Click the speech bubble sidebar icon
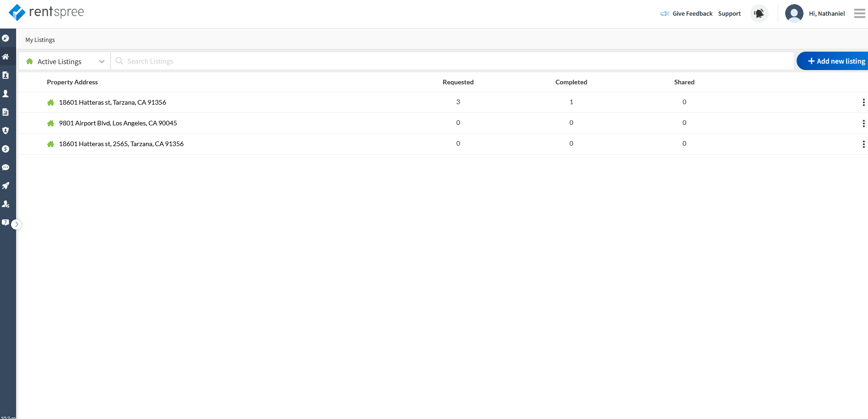Viewport: 868px width, 419px height. [6, 167]
